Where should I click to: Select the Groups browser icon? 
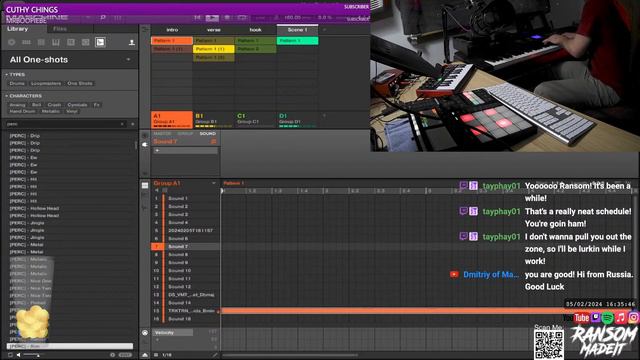pyautogui.click(x=26, y=42)
